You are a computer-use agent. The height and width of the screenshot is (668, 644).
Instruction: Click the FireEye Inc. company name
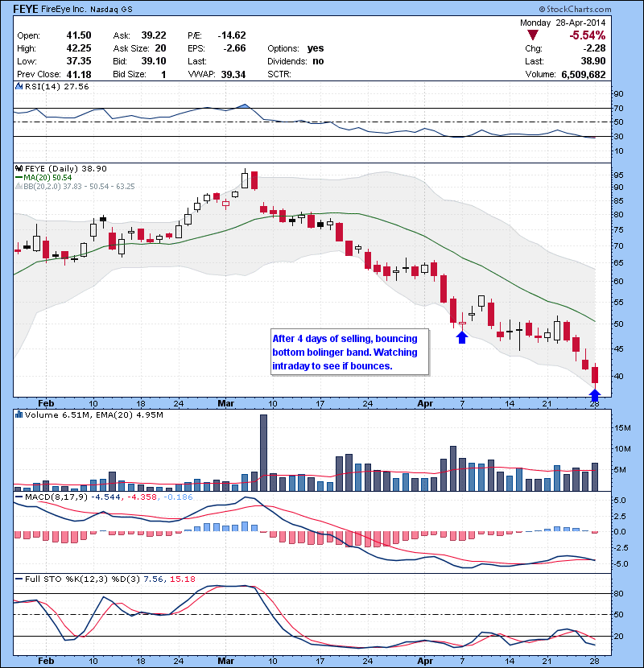click(64, 9)
